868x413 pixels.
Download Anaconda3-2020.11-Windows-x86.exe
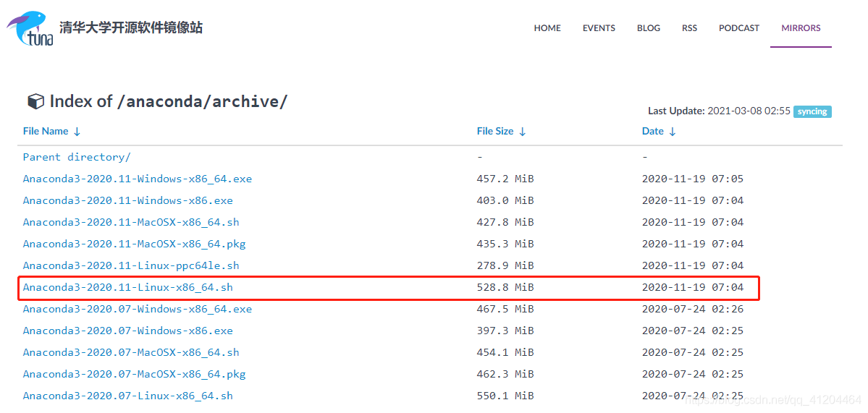[x=128, y=200]
